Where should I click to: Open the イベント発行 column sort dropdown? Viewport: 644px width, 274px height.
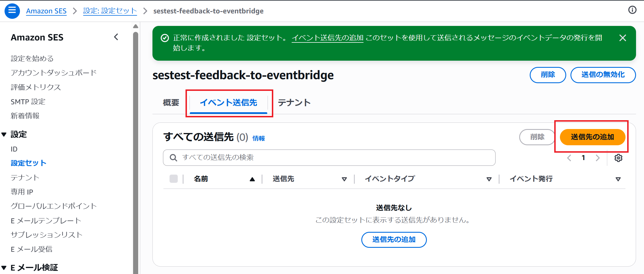(618, 179)
